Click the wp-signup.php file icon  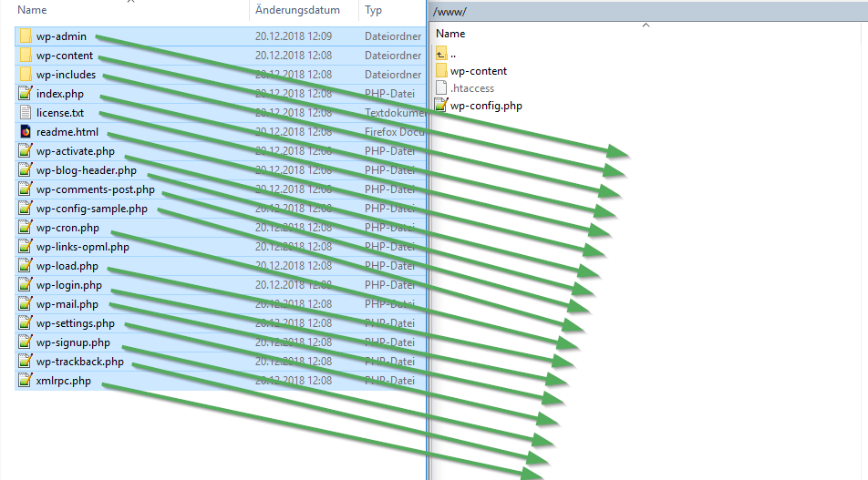point(26,342)
